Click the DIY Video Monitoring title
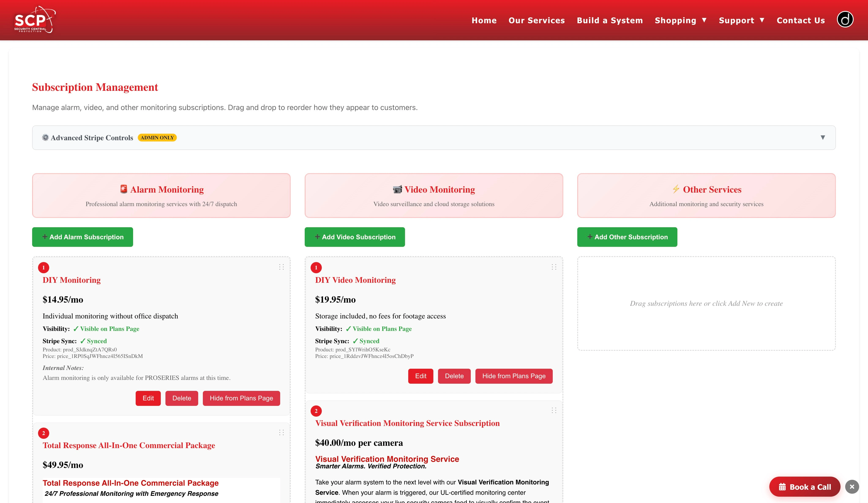 355,280
